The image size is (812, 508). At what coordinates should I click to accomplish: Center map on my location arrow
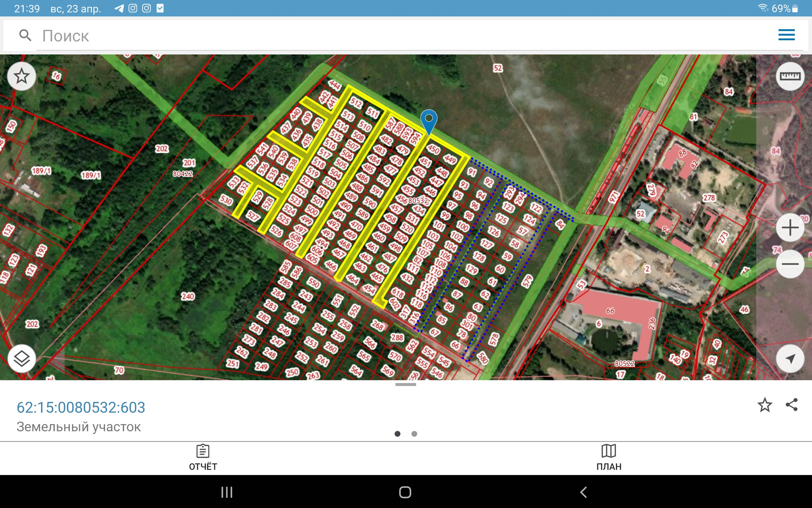[x=790, y=359]
